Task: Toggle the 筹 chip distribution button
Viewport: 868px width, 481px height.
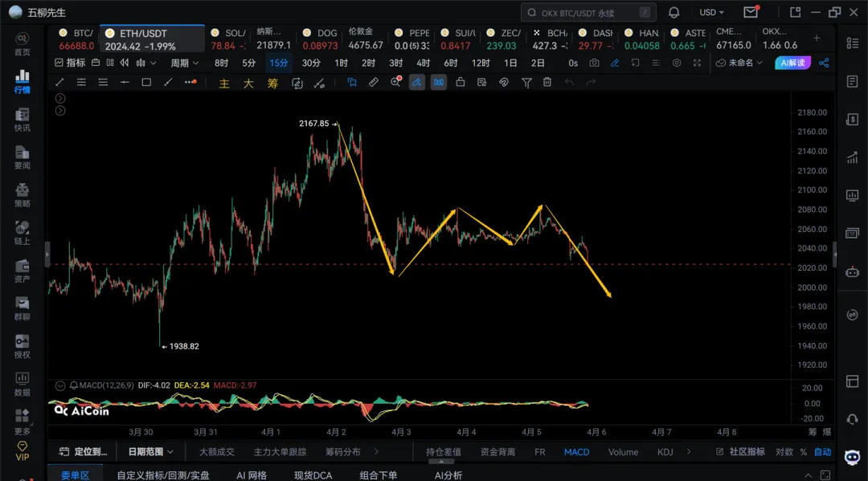Action: coord(272,84)
